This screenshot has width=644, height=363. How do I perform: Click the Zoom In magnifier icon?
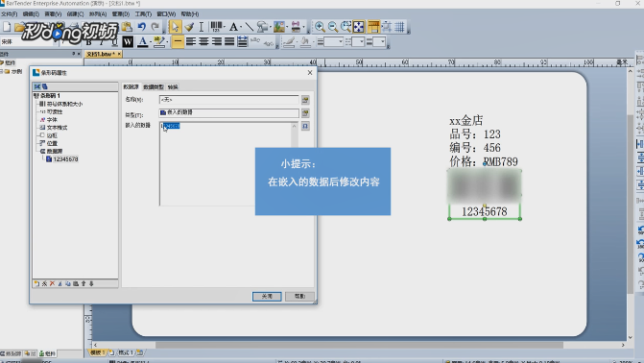[320, 27]
